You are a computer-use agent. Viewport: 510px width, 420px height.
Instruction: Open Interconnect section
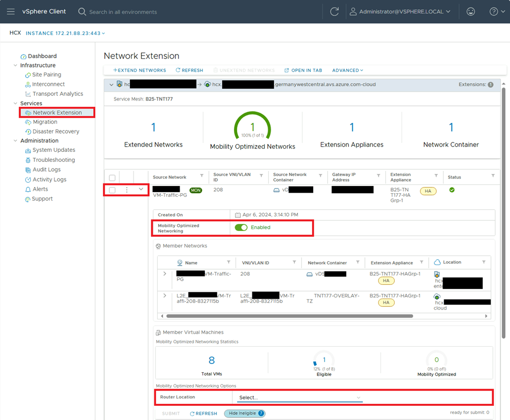coord(48,84)
